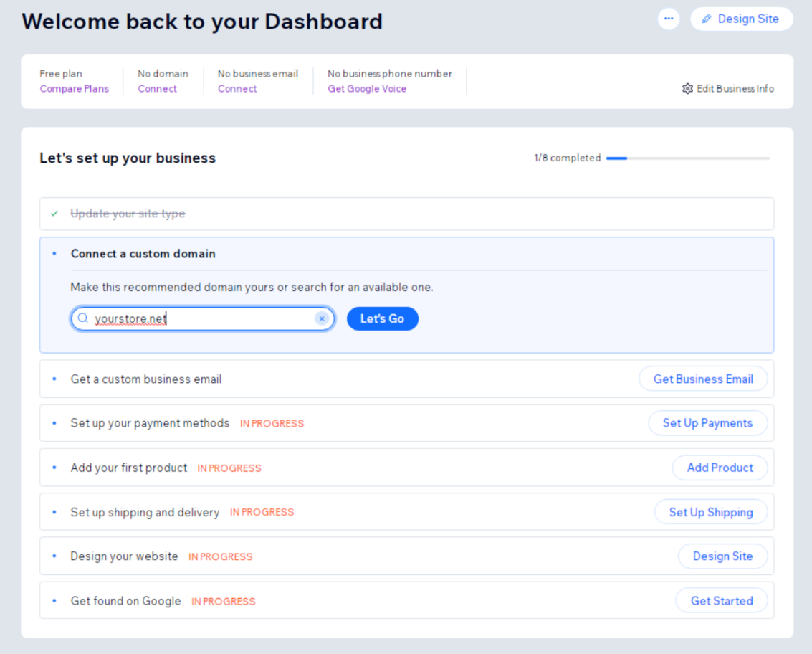The image size is (812, 654).
Task: Expand the Update your site type step
Action: point(128,214)
